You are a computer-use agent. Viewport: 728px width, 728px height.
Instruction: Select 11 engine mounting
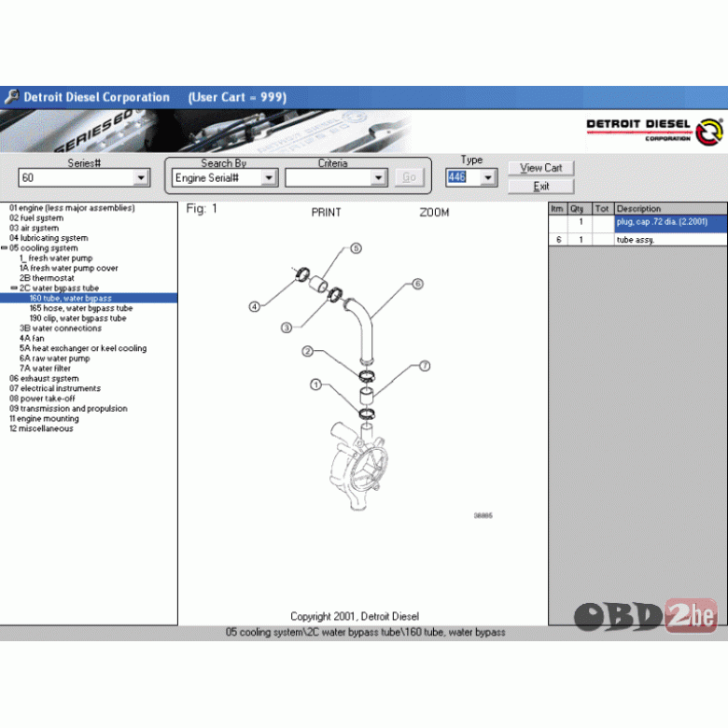[x=44, y=418]
